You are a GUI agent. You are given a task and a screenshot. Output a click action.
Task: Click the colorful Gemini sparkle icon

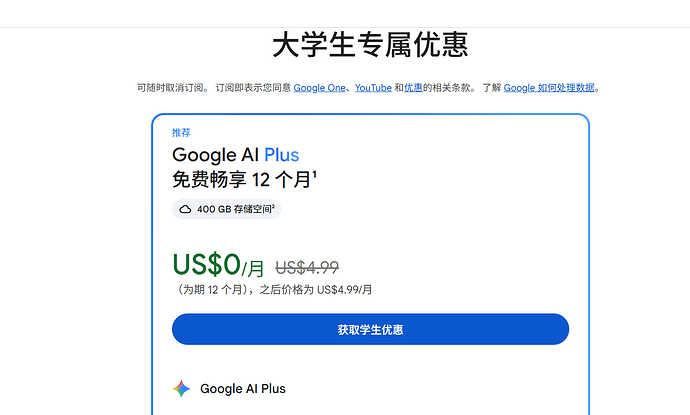coord(181,389)
